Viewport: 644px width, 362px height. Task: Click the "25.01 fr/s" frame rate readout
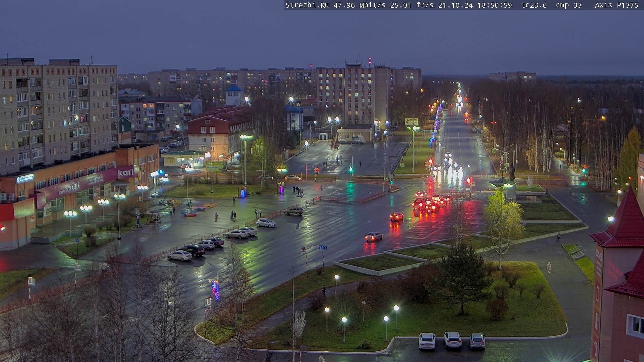(x=412, y=5)
